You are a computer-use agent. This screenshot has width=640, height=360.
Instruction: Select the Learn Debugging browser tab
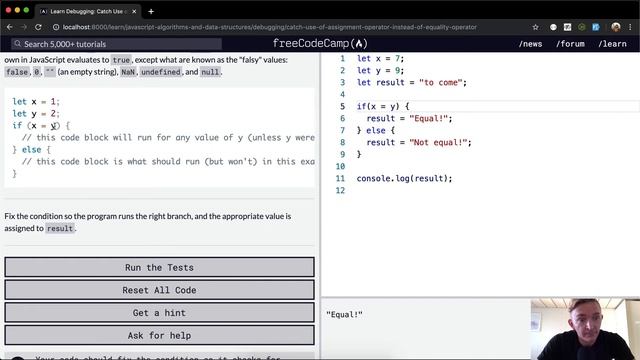click(x=88, y=11)
